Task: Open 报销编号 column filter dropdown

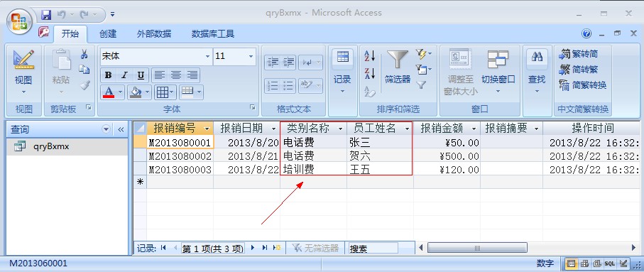Action: (207, 129)
